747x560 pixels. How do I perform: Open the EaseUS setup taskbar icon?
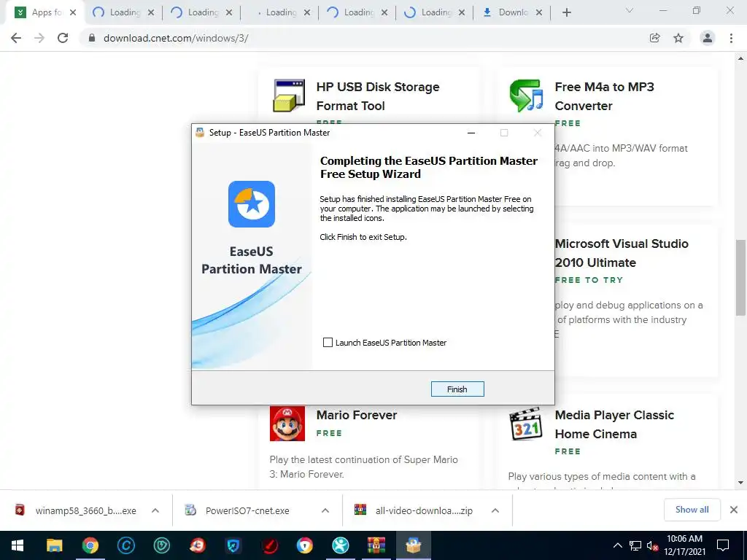[413, 545]
